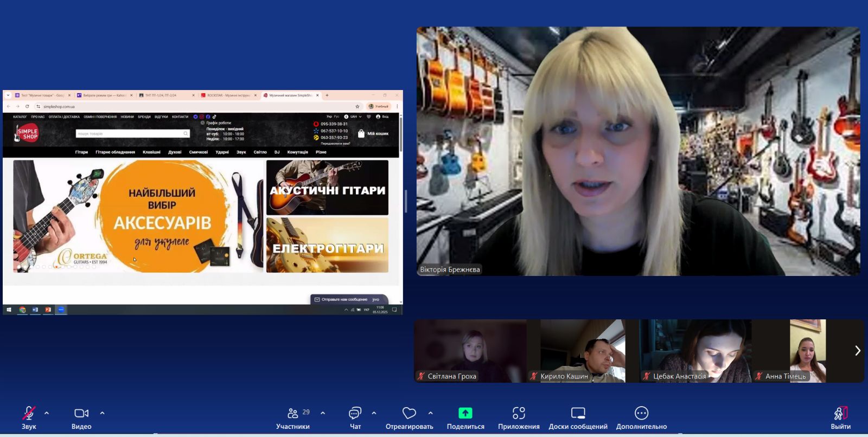
Task: Open the Дополнительно more options menu
Action: 641,414
